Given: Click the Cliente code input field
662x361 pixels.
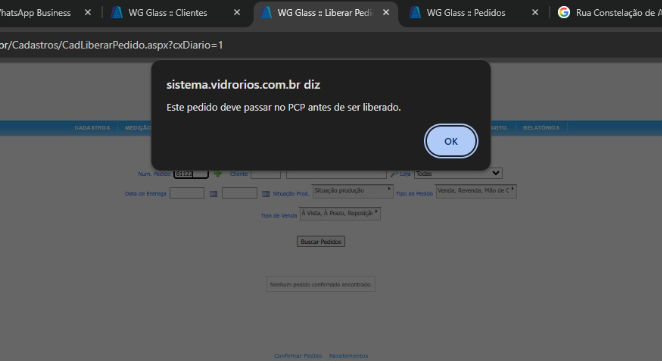Looking at the screenshot, I should (x=266, y=174).
